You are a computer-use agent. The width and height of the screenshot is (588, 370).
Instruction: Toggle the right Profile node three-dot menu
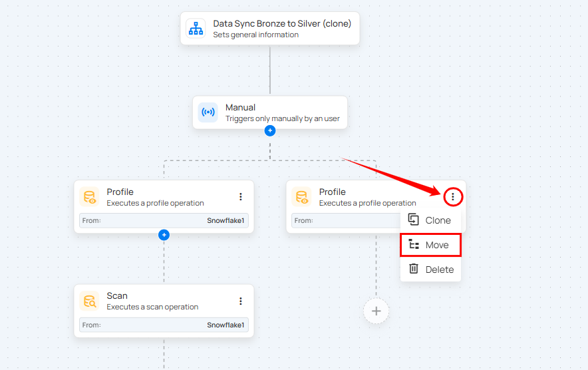453,197
